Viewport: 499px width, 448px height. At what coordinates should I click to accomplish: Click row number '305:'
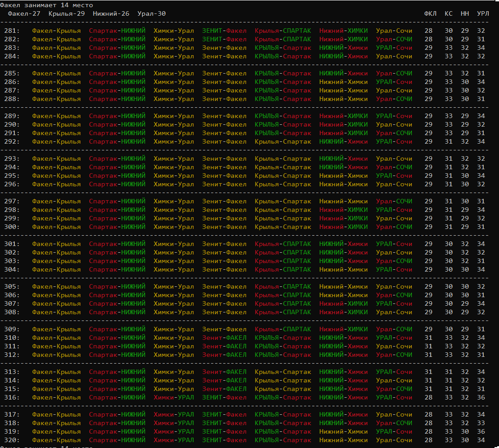point(12,287)
